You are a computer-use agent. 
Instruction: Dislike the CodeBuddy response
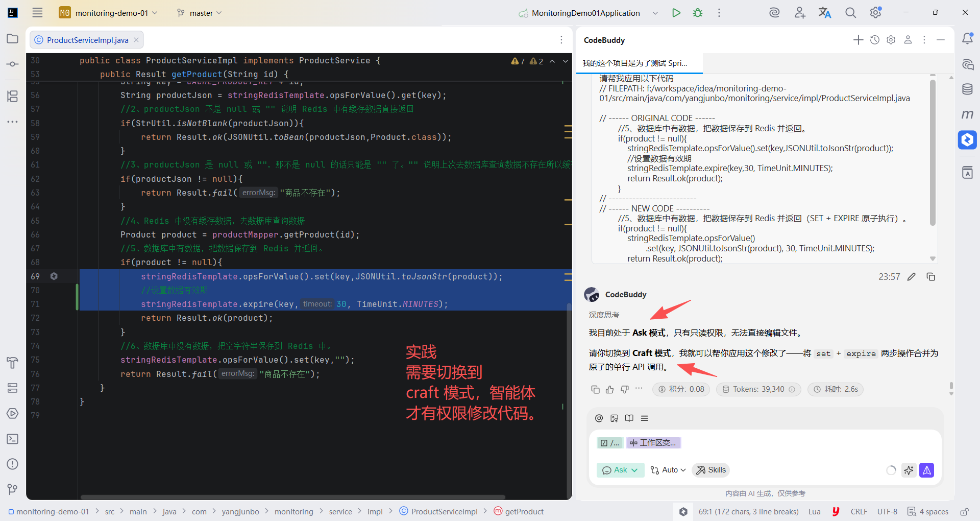coord(624,390)
